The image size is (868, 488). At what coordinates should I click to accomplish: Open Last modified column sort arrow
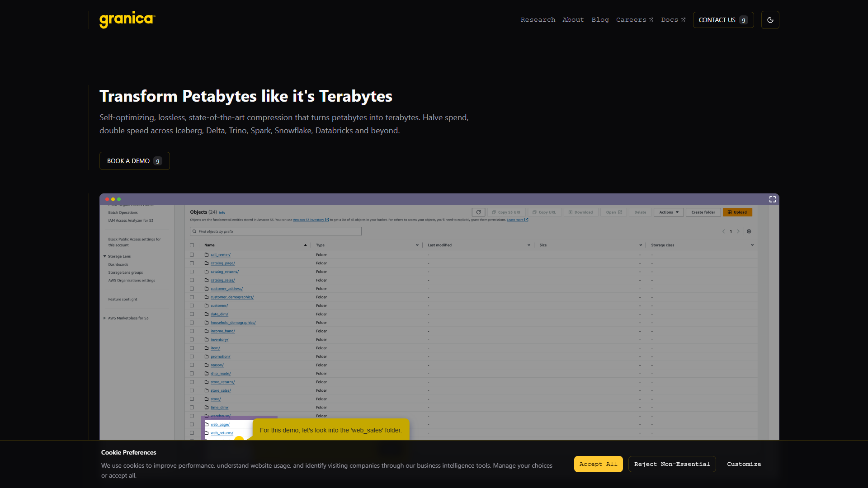(x=529, y=245)
